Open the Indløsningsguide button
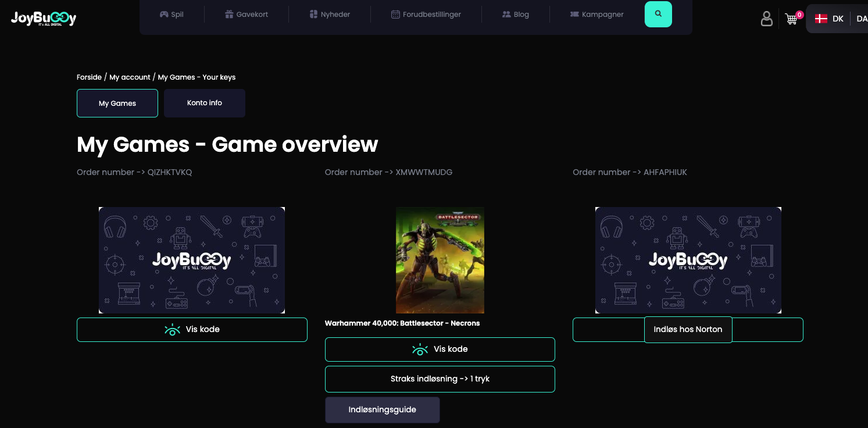The width and height of the screenshot is (868, 428). (x=382, y=410)
